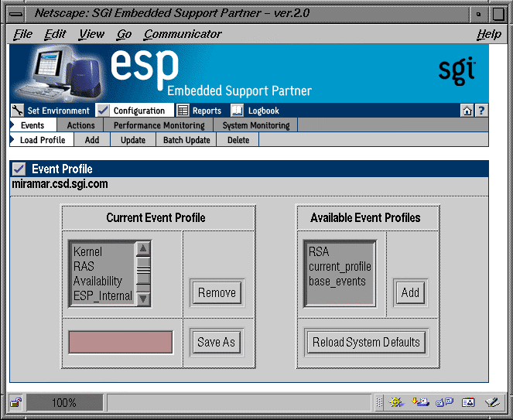Screen dimensions: 513x420
Task: Select the Batch Update sub-tab
Action: click(186, 140)
